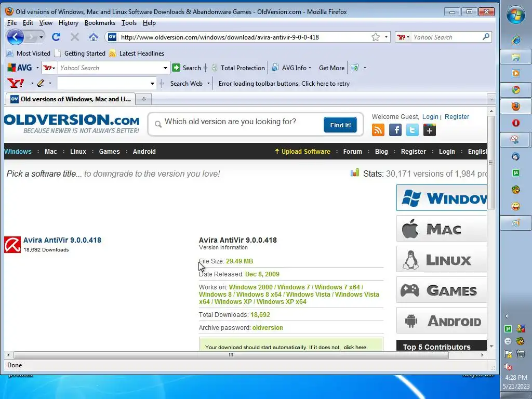This screenshot has width=532, height=399.
Task: Click the Avira AntiVir red logo
Action: 12,245
